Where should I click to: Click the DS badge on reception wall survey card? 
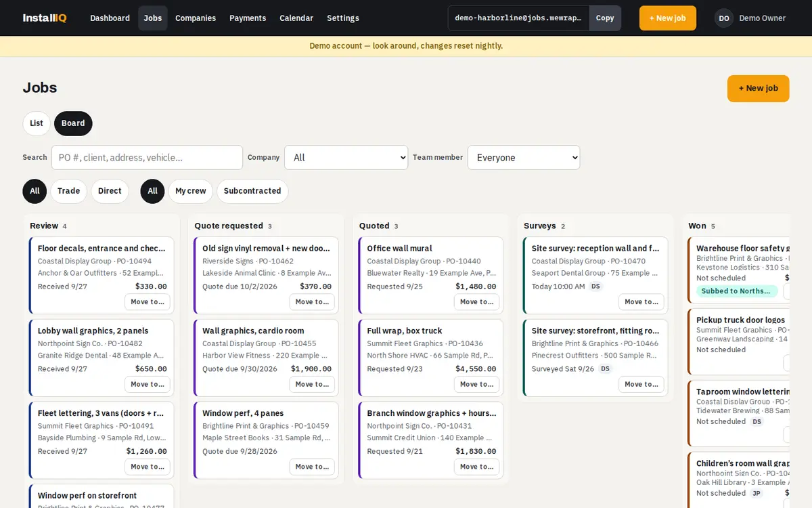click(x=595, y=287)
